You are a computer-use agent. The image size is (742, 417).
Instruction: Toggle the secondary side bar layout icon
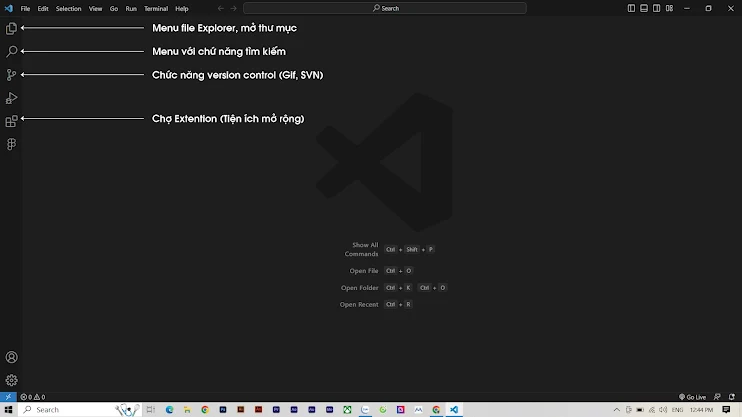pos(657,8)
